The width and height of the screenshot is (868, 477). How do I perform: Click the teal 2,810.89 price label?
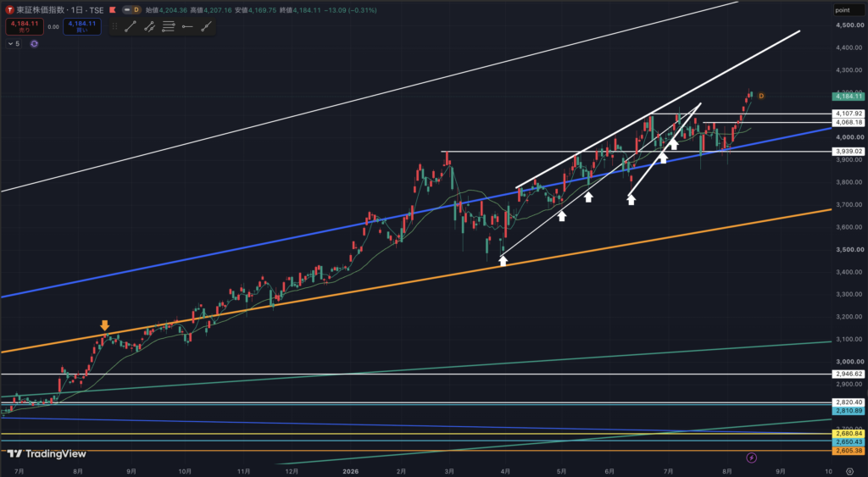tap(848, 411)
